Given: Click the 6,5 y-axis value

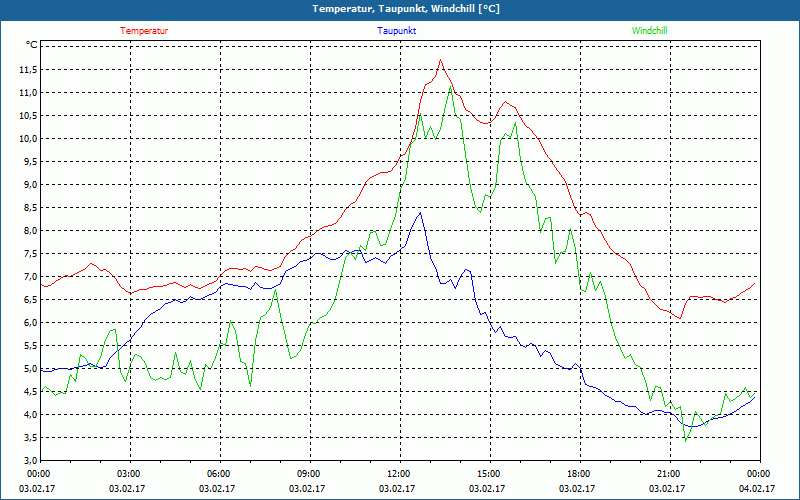Looking at the screenshot, I should pos(30,299).
